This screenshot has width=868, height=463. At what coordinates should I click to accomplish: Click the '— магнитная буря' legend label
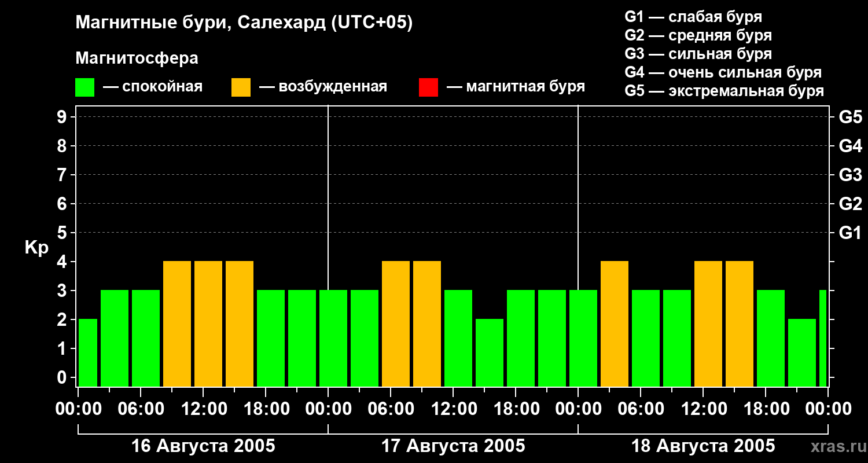[516, 87]
